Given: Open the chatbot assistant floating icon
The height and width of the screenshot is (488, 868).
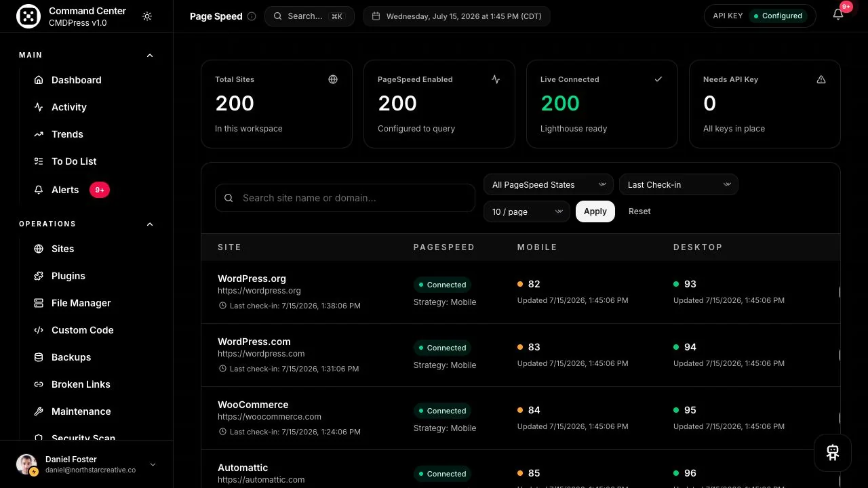Looking at the screenshot, I should pyautogui.click(x=833, y=453).
